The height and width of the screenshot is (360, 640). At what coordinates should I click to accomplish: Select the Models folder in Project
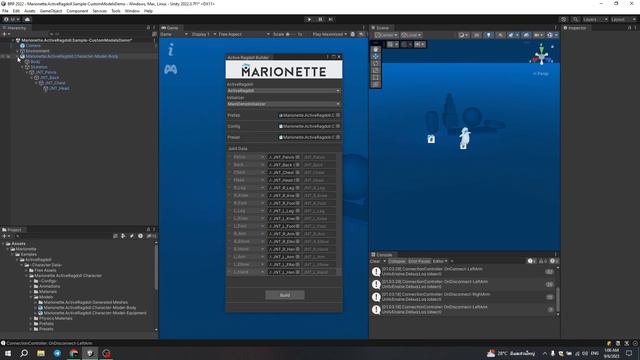pyautogui.click(x=46, y=297)
